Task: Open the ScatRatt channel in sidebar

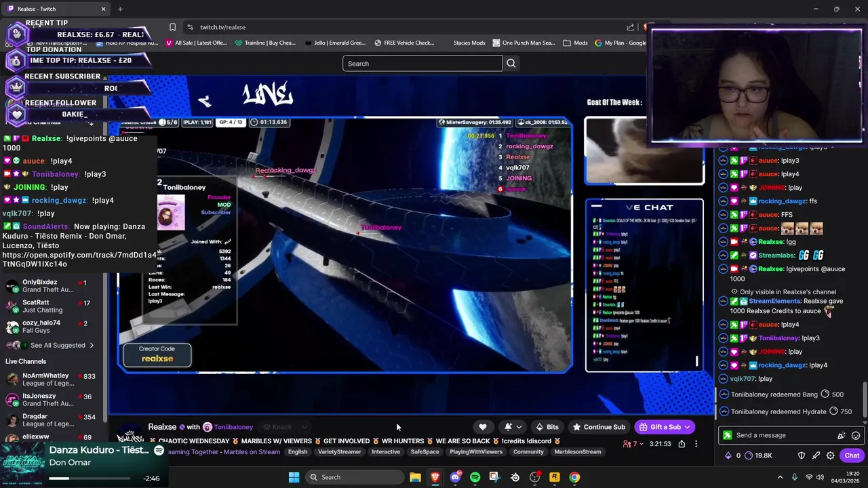Action: (52, 306)
